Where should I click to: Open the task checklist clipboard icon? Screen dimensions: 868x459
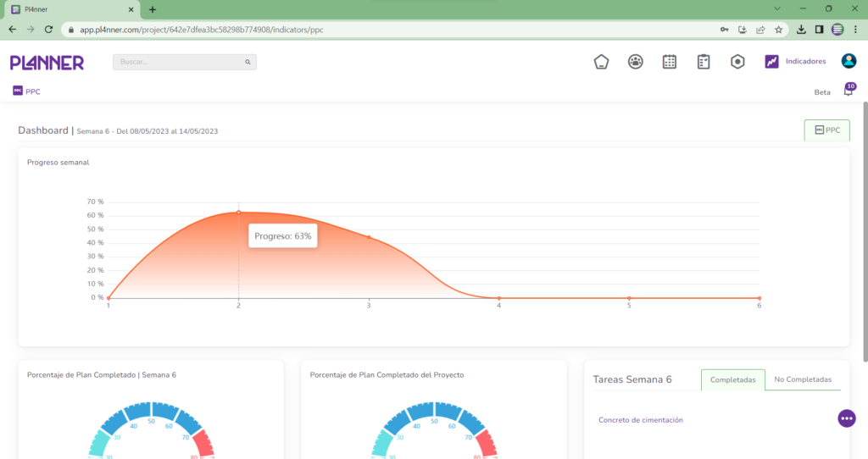(703, 62)
